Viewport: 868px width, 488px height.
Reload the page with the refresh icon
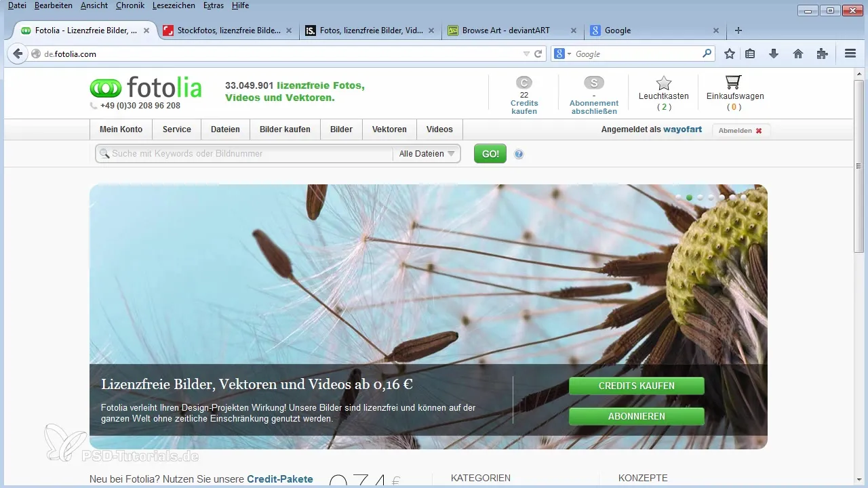tap(538, 54)
